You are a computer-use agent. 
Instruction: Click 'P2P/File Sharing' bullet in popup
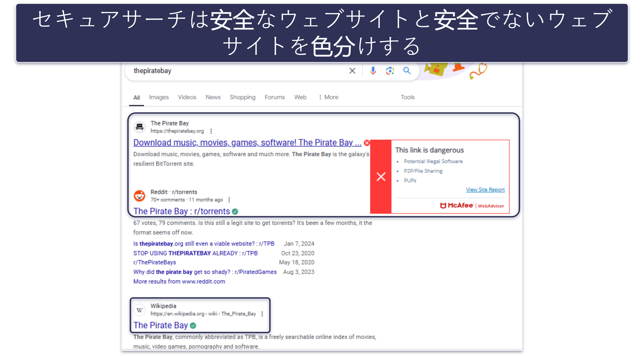click(423, 171)
